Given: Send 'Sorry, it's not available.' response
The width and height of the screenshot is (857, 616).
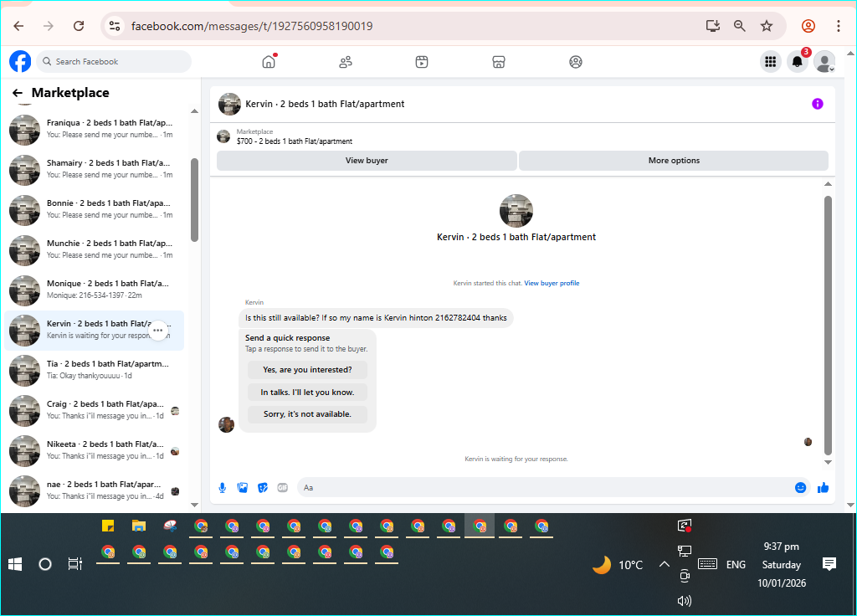Looking at the screenshot, I should (x=307, y=414).
